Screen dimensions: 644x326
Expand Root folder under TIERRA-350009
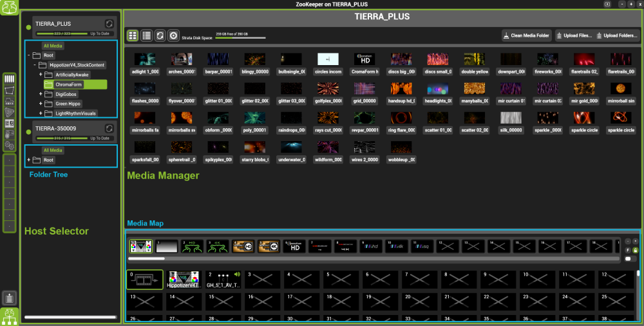(x=29, y=160)
